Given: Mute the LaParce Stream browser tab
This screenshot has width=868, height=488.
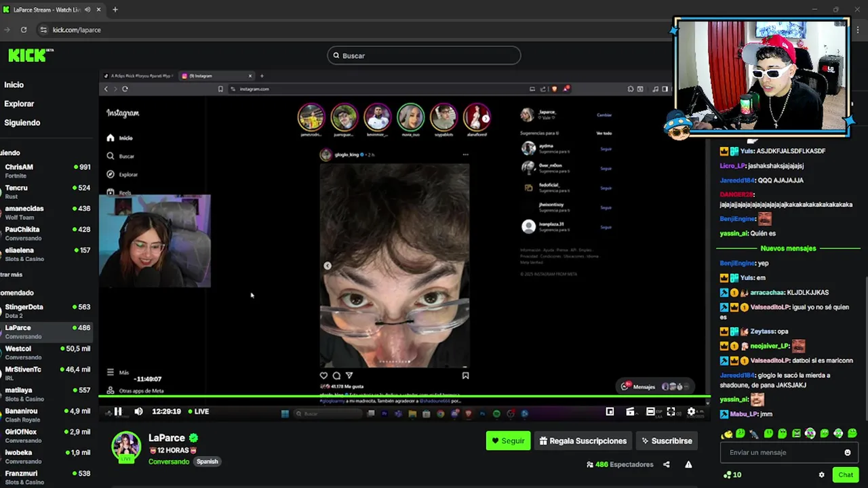Looking at the screenshot, I should click(x=87, y=9).
